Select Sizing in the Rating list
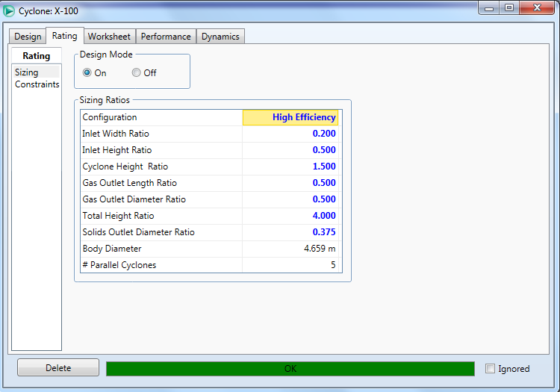The height and width of the screenshot is (392, 560). point(27,72)
